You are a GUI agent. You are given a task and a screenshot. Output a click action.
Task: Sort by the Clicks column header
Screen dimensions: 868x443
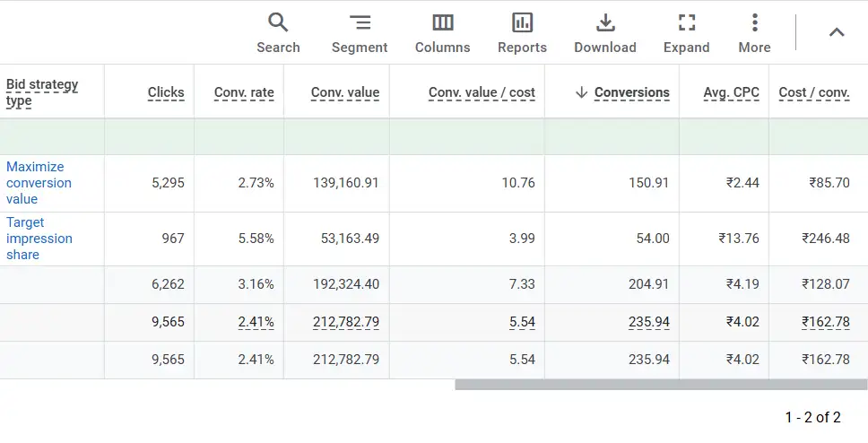[x=166, y=92]
